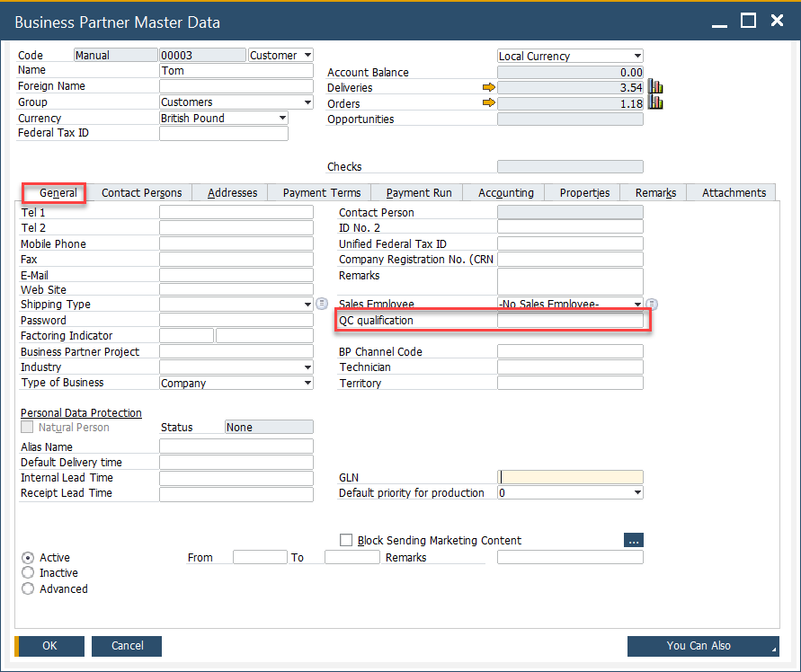Open the Deliveries balance chart icon
Screen dimensions: 801x672
pos(655,88)
